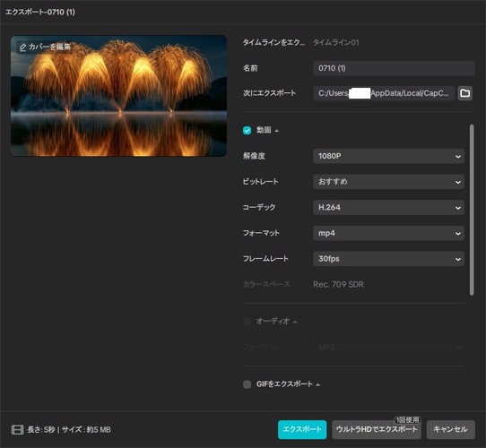The width and height of the screenshot is (486, 448).
Task: Open the 解像度 1080P dropdown
Action: tap(388, 156)
